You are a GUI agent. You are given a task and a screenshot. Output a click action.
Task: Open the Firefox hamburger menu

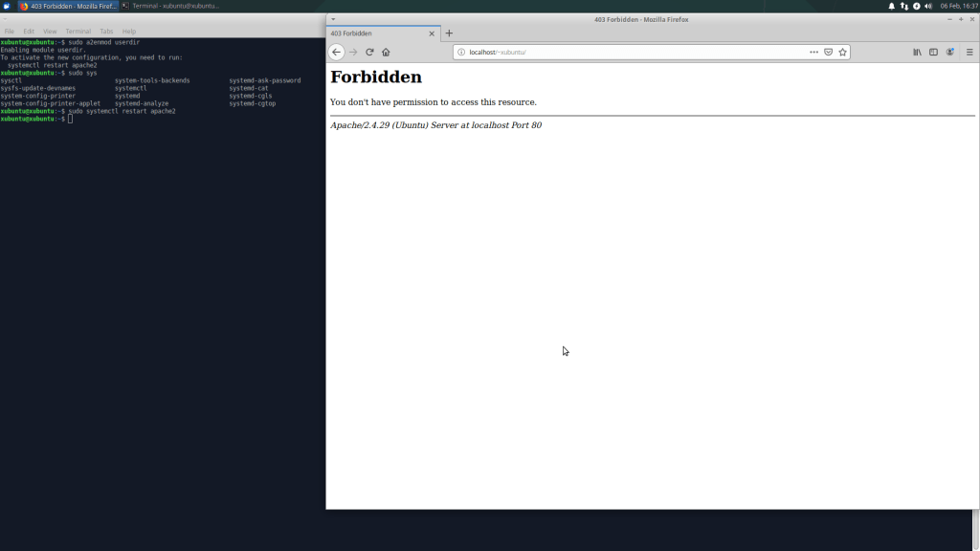tap(969, 52)
